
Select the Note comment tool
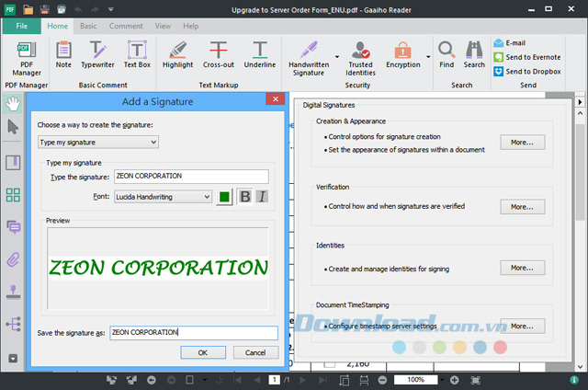63,55
